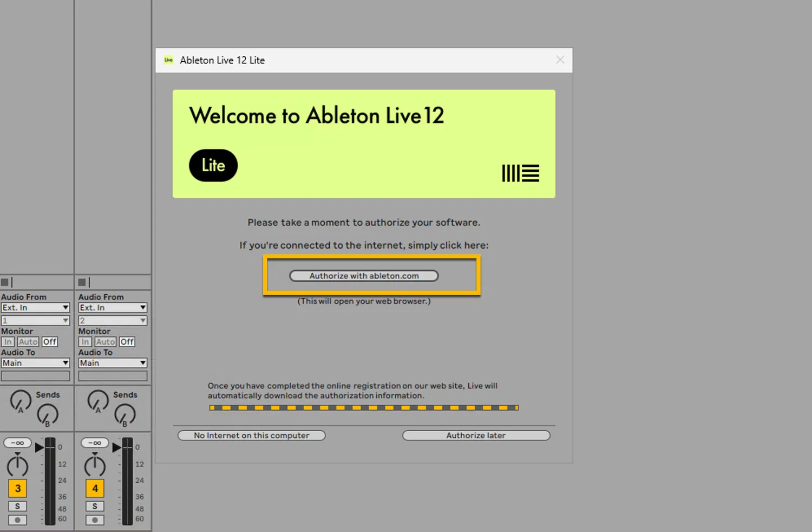This screenshot has height=532, width=812.
Task: Click track 4 volume value field
Action: [x=95, y=443]
